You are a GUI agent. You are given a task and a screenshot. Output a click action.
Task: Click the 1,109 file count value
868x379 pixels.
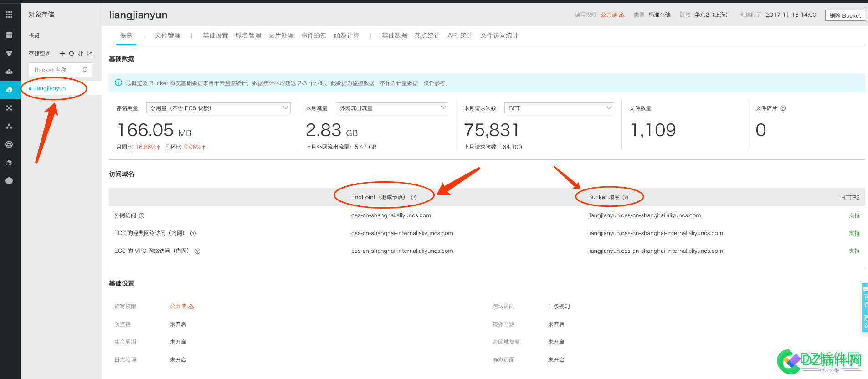click(x=653, y=130)
